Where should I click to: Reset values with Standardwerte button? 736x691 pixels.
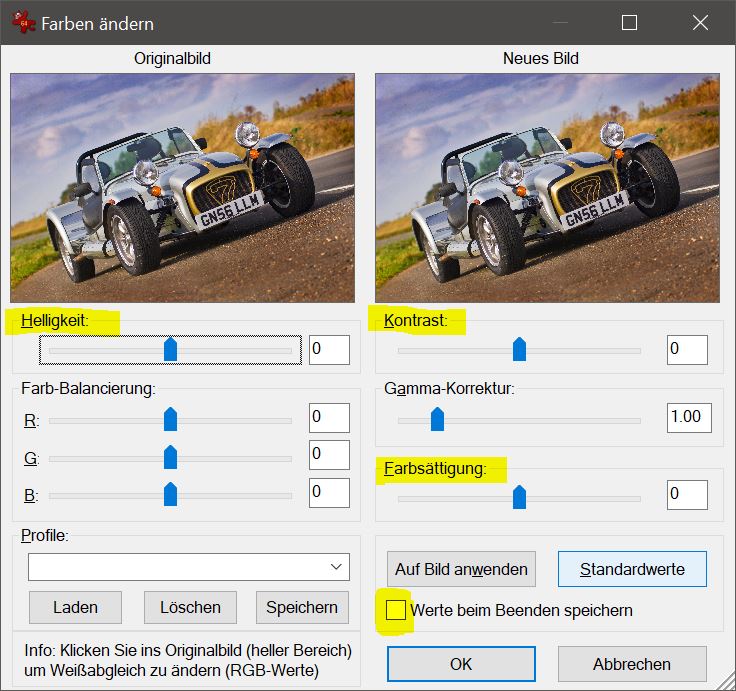pos(632,569)
